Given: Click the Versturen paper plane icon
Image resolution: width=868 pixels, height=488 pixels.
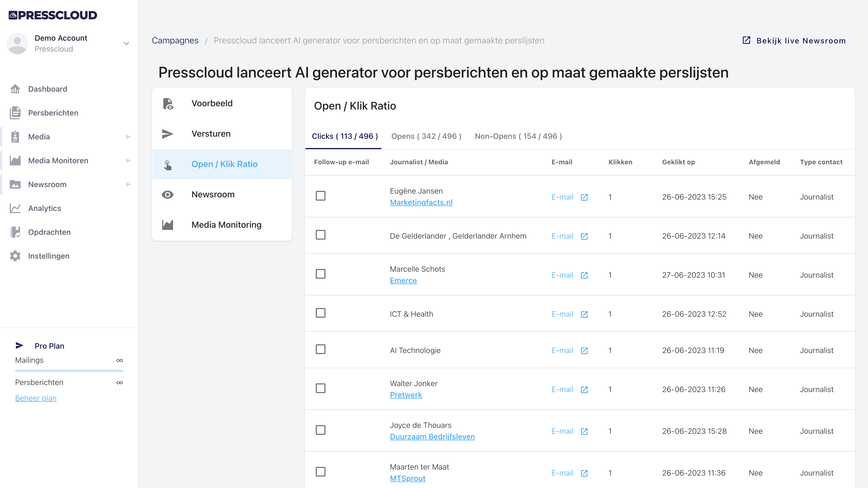Looking at the screenshot, I should [167, 134].
